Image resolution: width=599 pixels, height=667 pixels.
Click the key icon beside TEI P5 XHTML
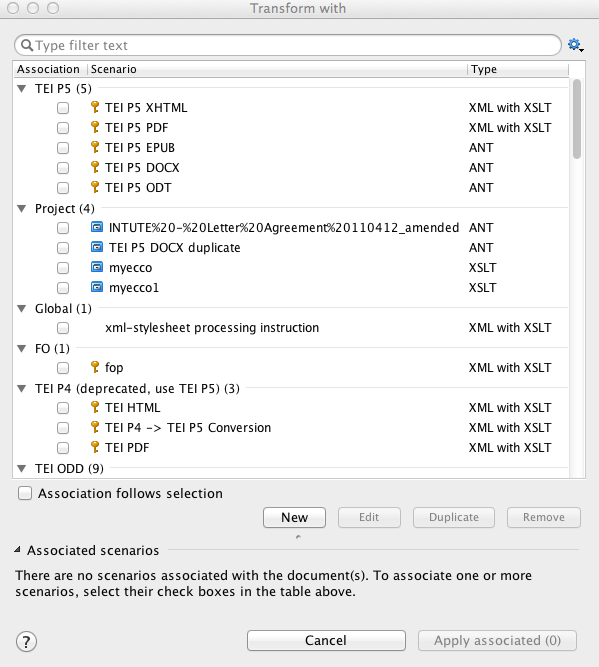click(95, 107)
